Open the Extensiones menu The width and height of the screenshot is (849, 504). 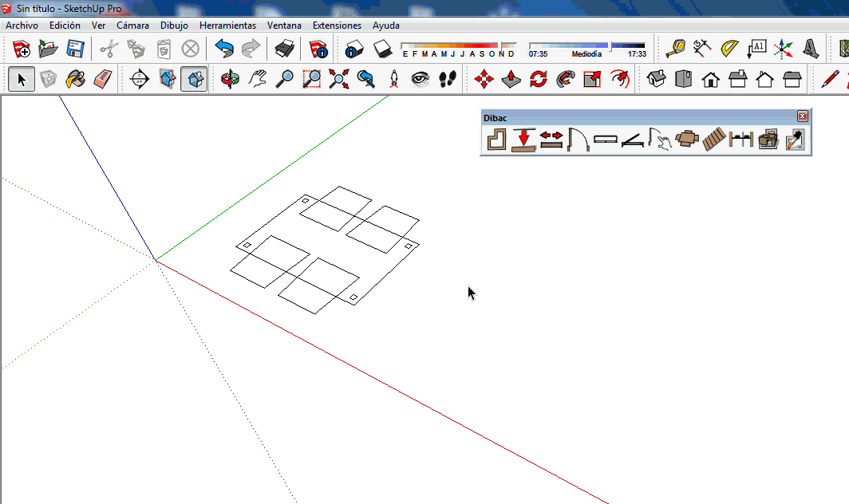coord(337,26)
